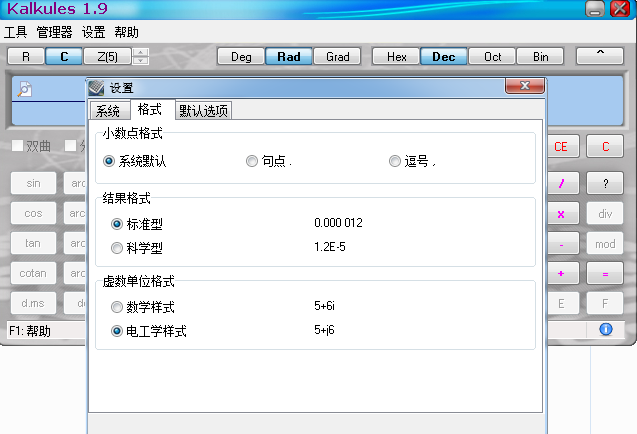Click the pink multiply x key
This screenshot has width=637, height=434.
click(563, 213)
